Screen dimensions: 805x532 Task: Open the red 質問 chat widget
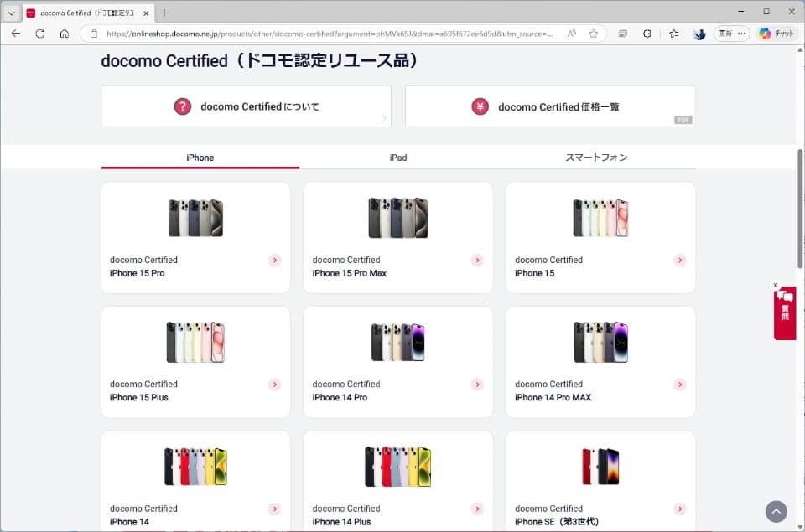pyautogui.click(x=785, y=313)
